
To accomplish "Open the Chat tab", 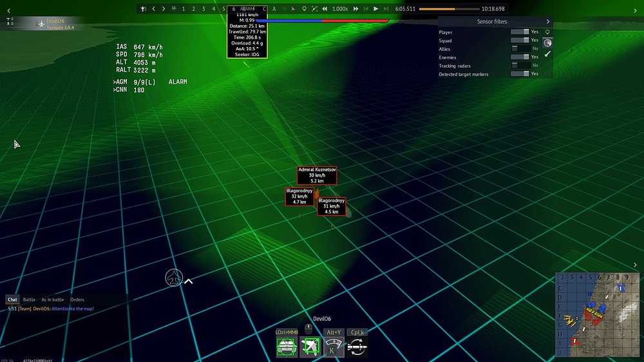I will pos(12,300).
